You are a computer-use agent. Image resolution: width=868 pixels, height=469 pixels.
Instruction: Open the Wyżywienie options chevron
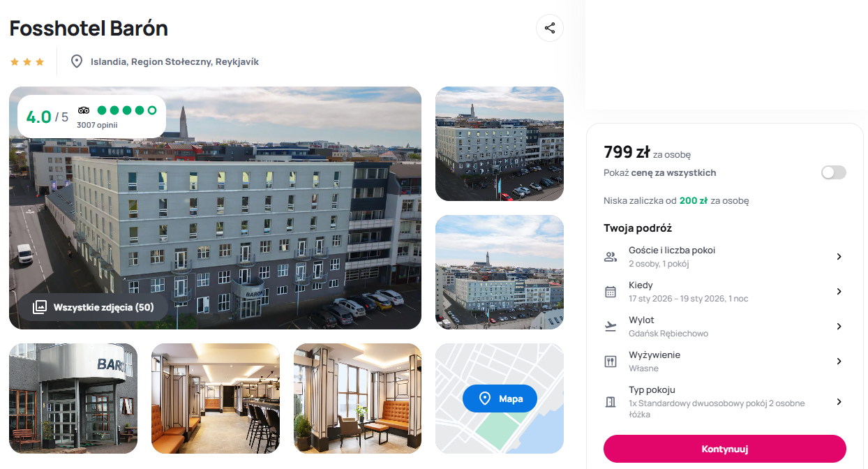[839, 362]
